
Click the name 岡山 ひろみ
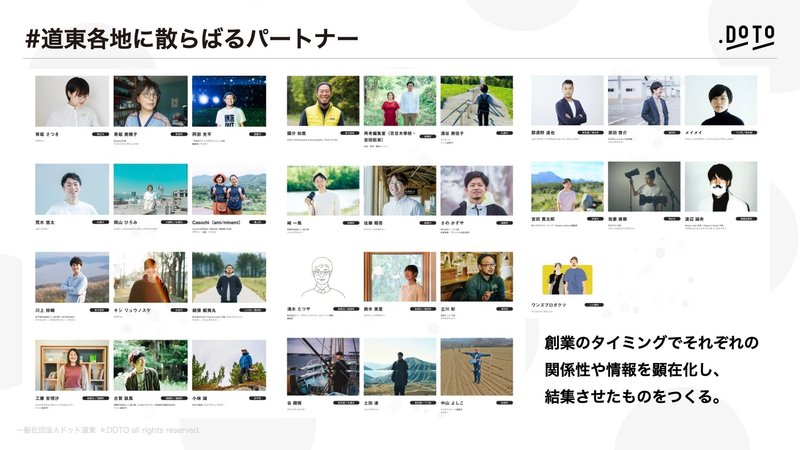[x=126, y=222]
